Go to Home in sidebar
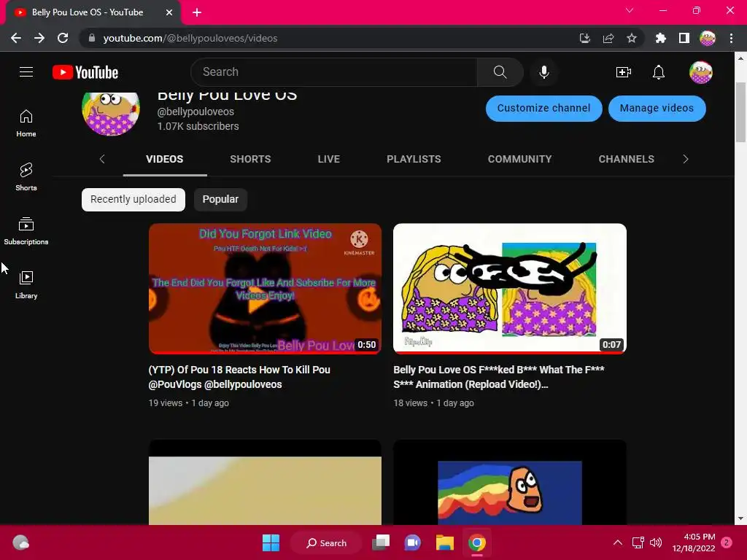 pos(26,123)
